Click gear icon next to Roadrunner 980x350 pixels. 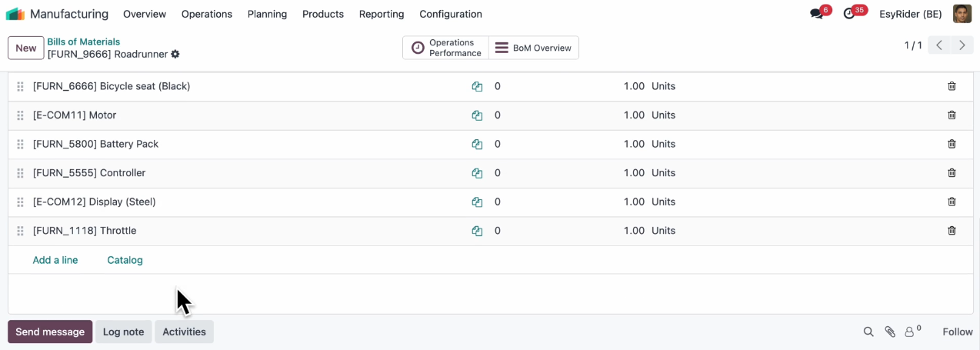(175, 55)
